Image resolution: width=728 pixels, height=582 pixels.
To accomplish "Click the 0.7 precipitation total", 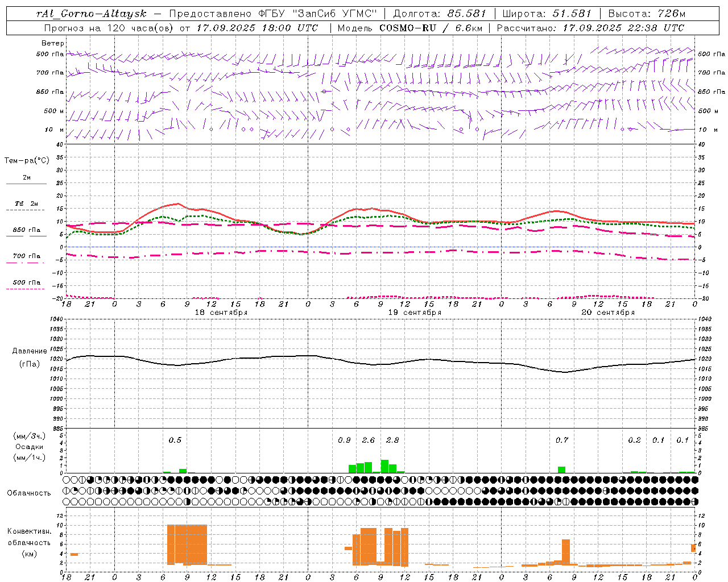I will [562, 440].
